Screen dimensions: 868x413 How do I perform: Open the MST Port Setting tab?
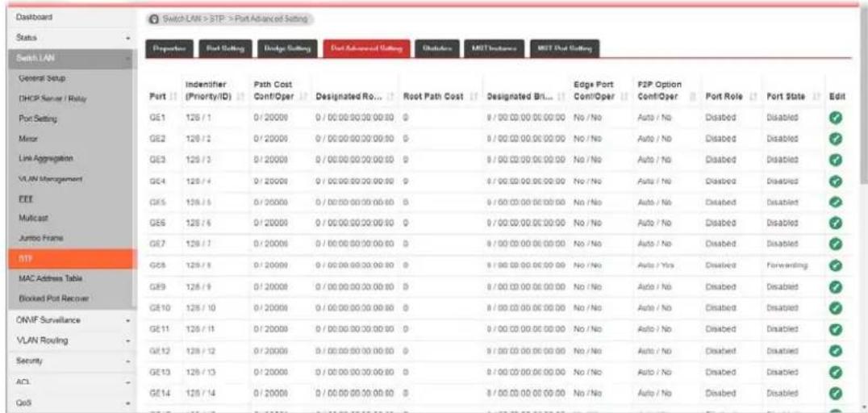coord(565,48)
